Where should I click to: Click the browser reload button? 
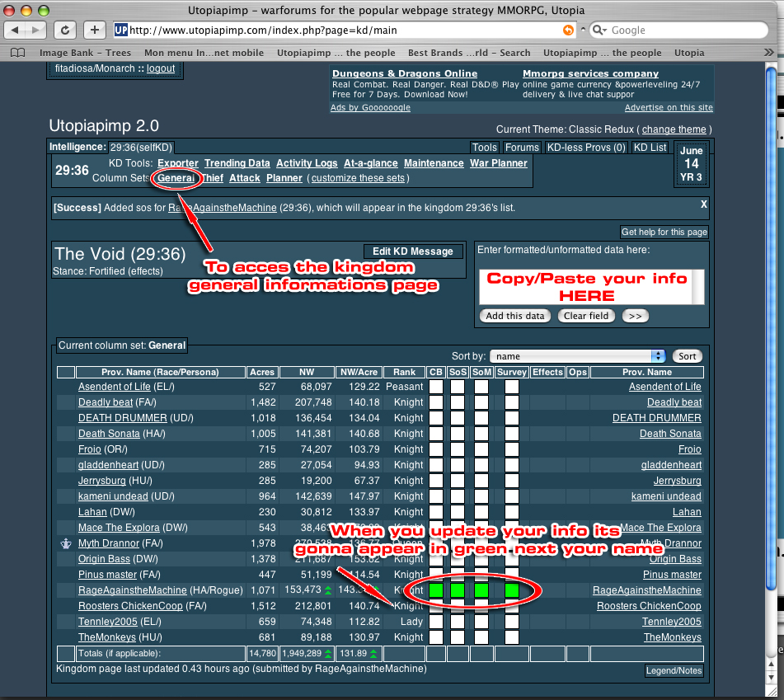[65, 30]
